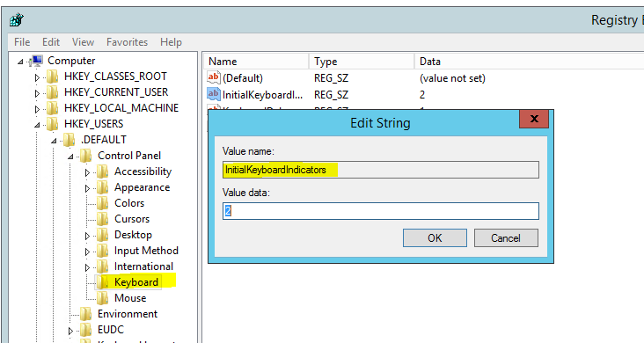The width and height of the screenshot is (644, 343).
Task: Open the View menu
Action: tap(83, 42)
